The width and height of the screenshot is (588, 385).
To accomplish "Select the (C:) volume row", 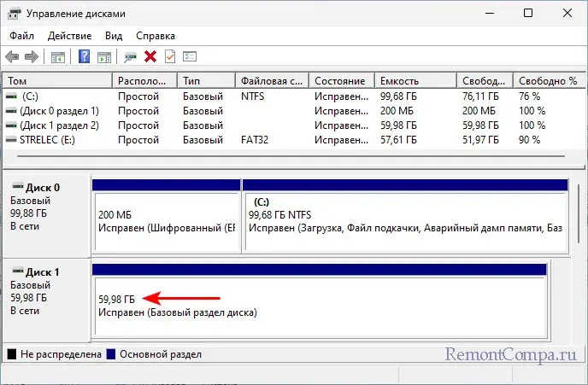I will coord(294,96).
